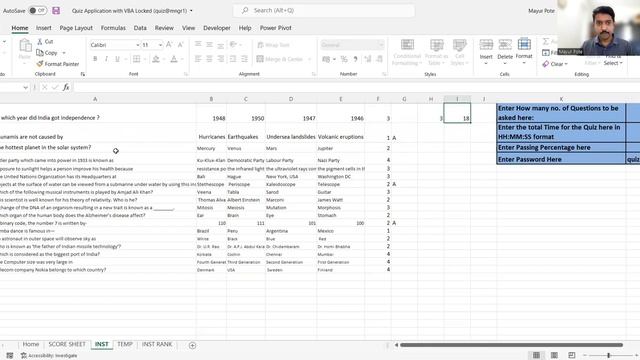Switch to the Formulas tab
Image resolution: width=640 pixels, height=360 pixels.
coord(113,28)
